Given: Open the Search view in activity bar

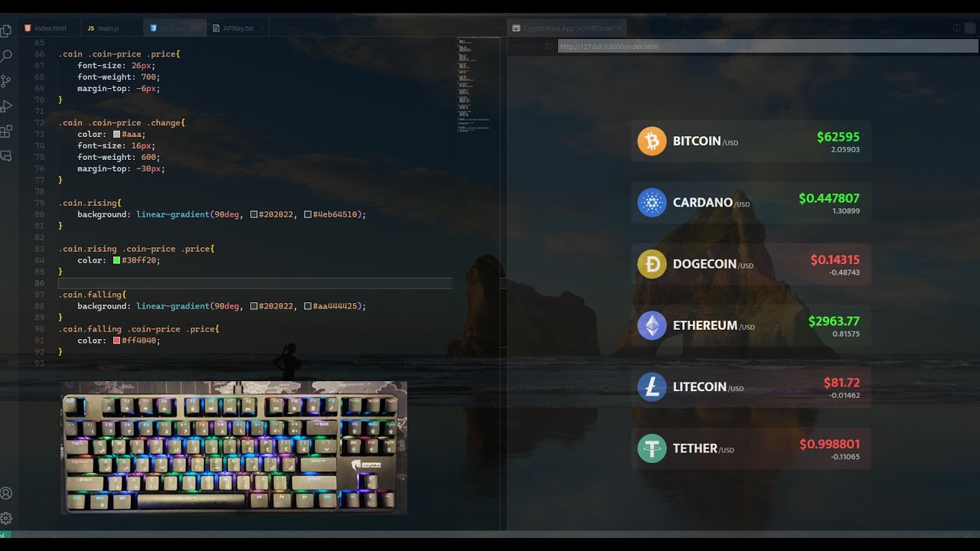Looking at the screenshot, I should tap(6, 56).
